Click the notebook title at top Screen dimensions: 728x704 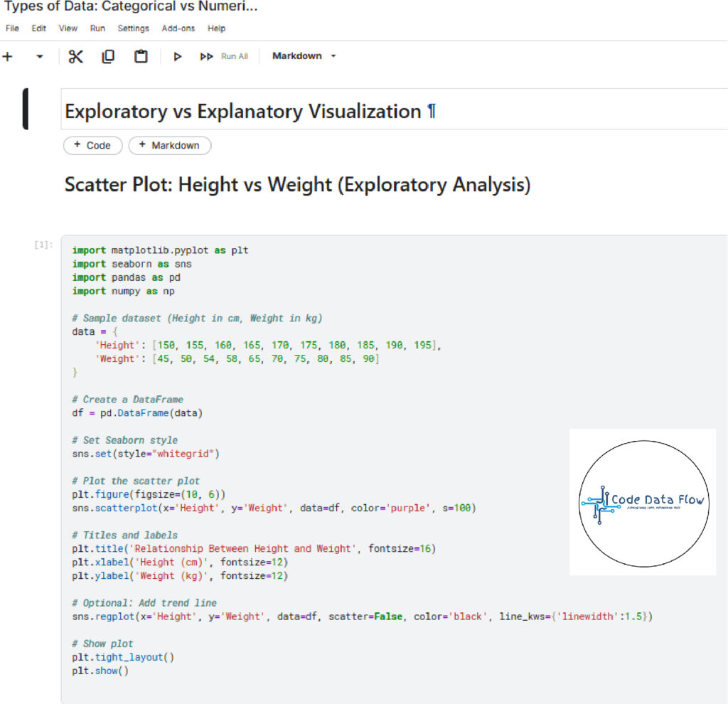point(131,7)
